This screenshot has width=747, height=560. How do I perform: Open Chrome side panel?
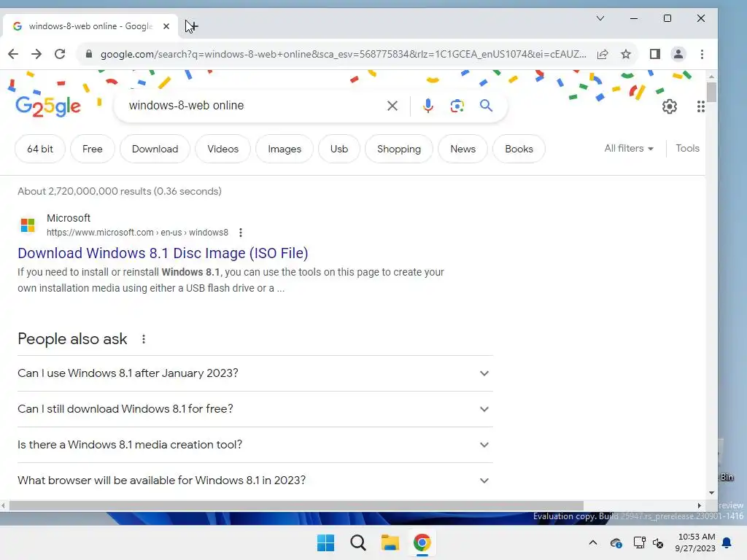(655, 54)
